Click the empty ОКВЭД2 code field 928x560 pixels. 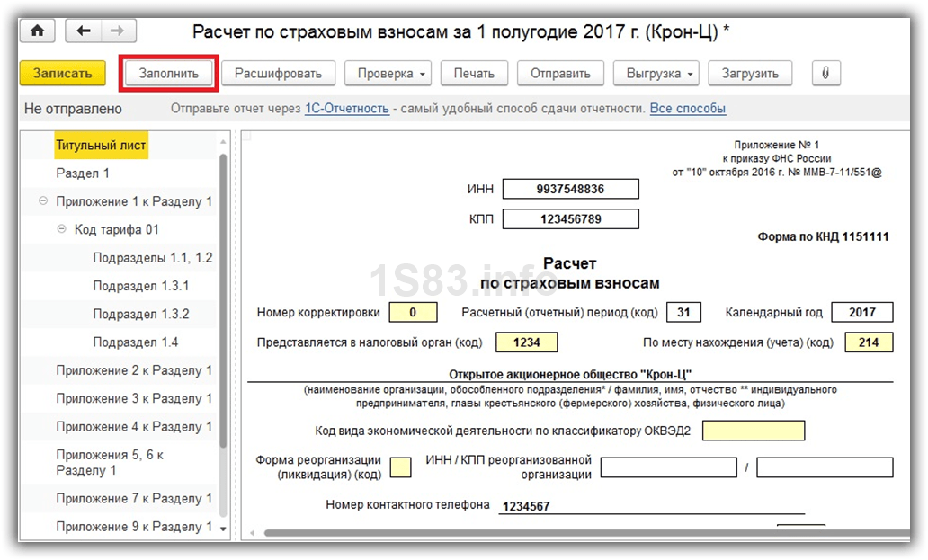pyautogui.click(x=754, y=431)
